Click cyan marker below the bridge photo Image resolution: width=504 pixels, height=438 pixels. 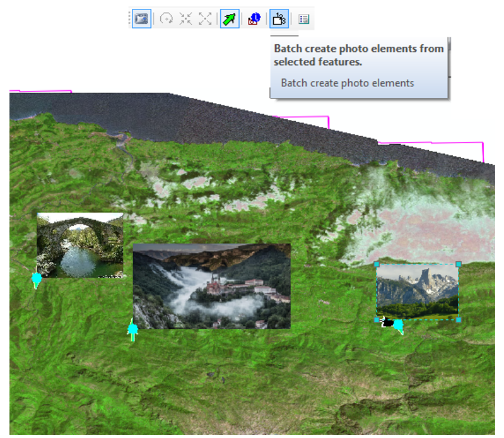click(x=37, y=279)
